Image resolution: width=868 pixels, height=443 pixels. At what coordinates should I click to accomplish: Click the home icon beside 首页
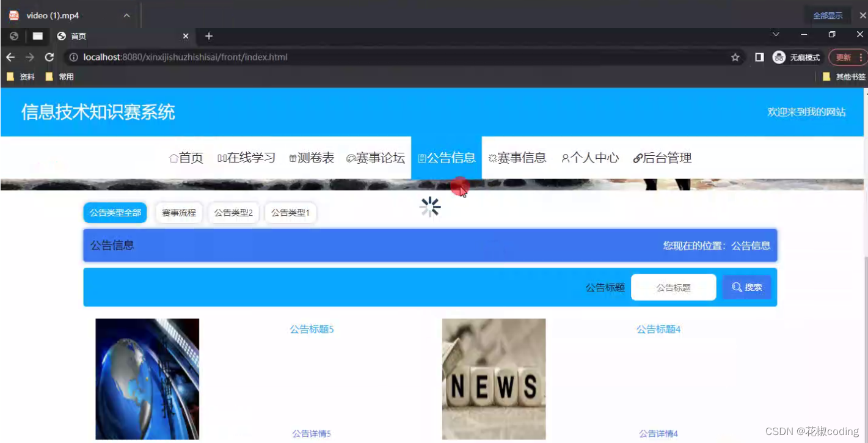click(173, 158)
